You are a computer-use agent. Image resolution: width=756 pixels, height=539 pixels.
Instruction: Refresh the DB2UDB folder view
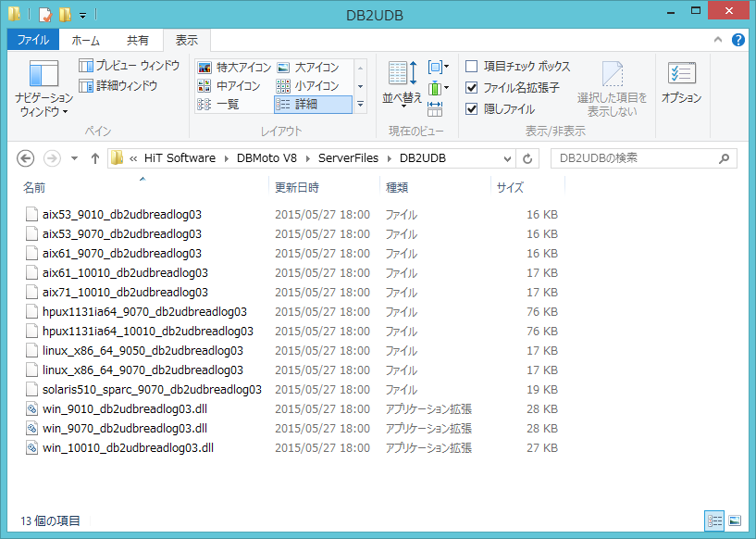[527, 158]
